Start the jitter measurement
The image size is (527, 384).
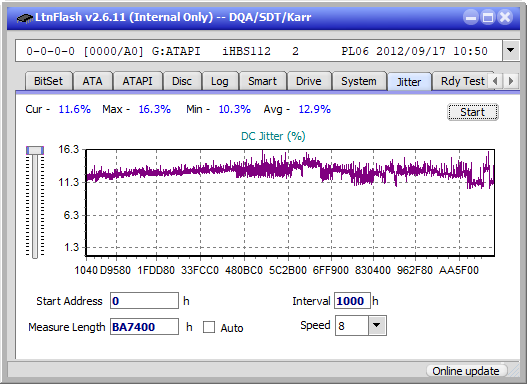pos(473,112)
